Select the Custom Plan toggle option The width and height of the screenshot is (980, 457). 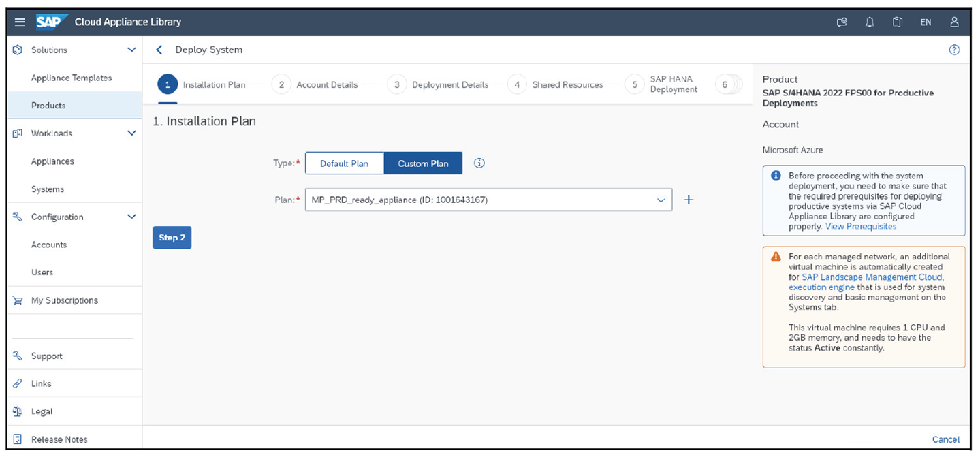422,163
